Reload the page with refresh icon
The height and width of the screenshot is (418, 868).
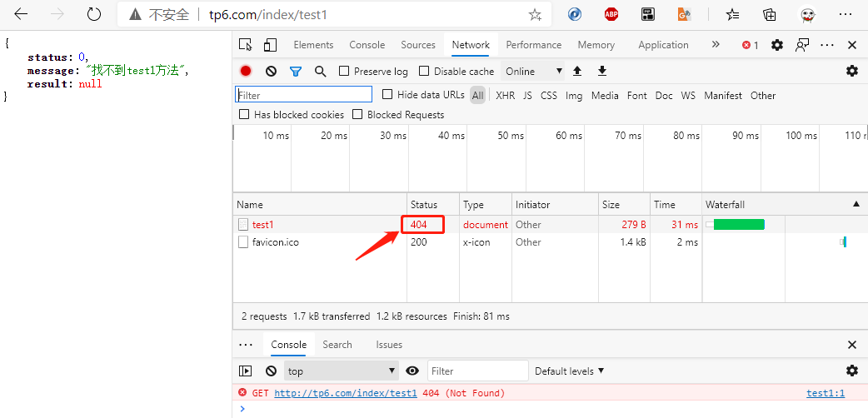click(x=94, y=14)
